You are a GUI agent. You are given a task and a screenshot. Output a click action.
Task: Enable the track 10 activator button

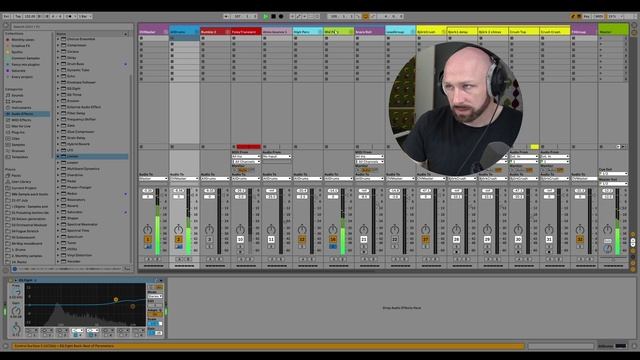click(240, 240)
